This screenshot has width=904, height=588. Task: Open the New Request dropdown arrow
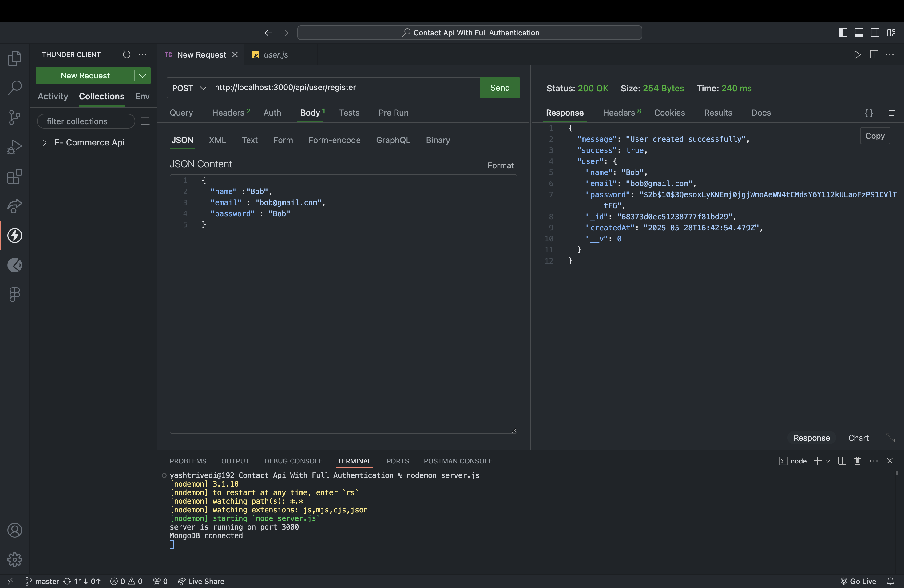pos(142,76)
